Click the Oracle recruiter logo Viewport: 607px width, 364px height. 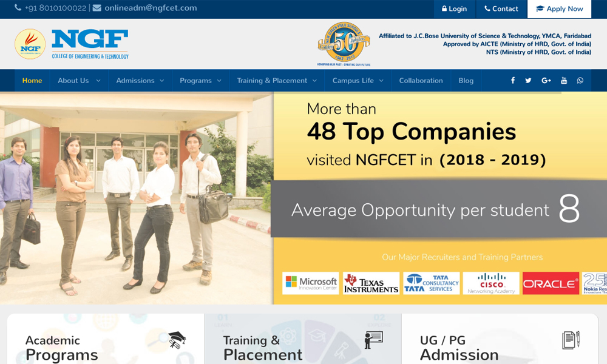[x=551, y=283]
